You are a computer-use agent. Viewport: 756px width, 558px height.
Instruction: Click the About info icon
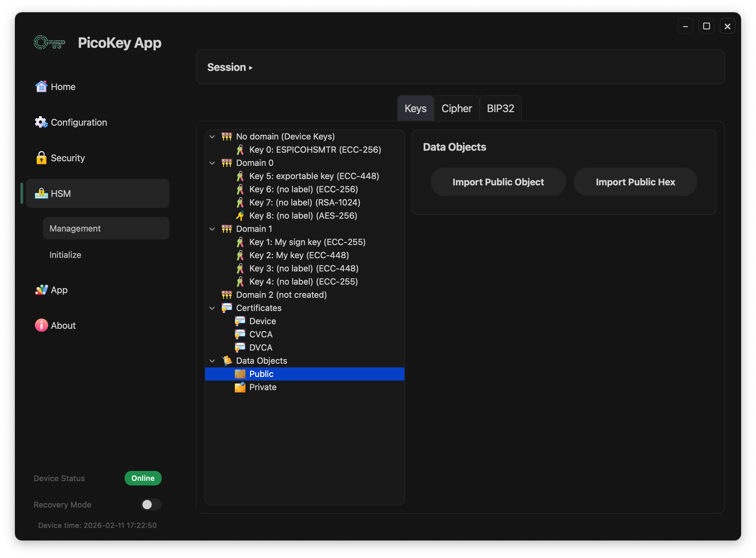click(41, 325)
